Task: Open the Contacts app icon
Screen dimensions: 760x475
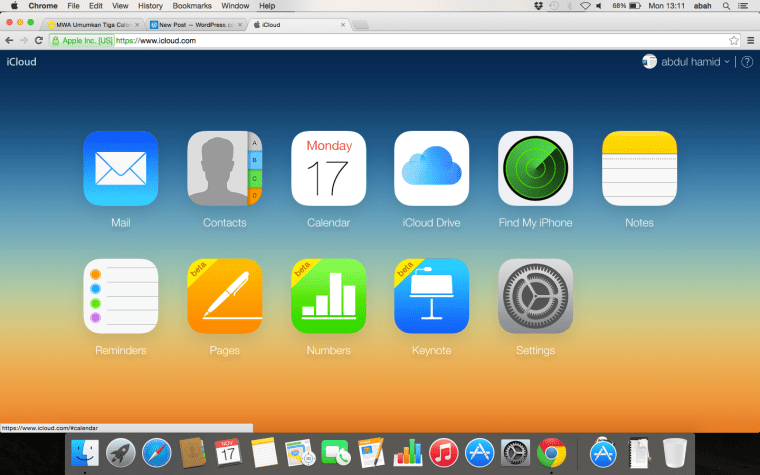Action: click(224, 168)
